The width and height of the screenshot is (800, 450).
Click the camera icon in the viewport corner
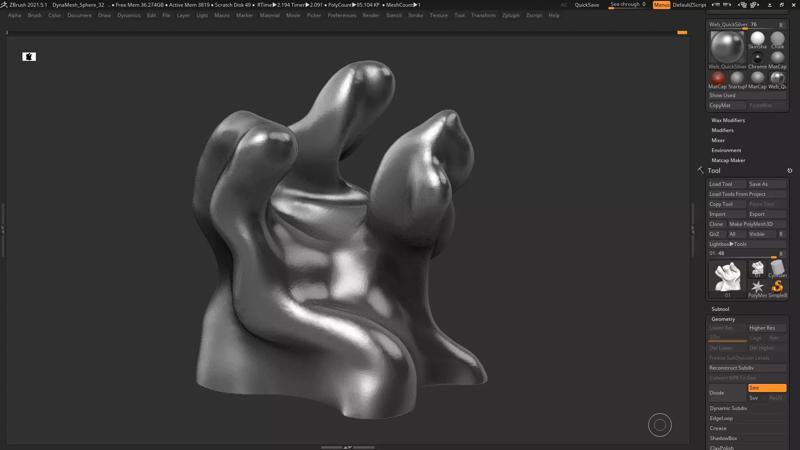tap(29, 57)
